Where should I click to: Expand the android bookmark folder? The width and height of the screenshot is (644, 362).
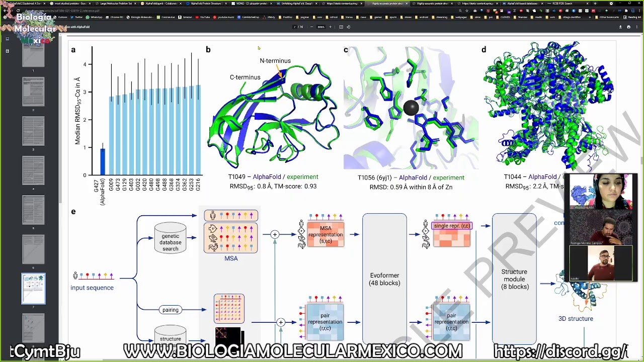pyautogui.click(x=422, y=17)
